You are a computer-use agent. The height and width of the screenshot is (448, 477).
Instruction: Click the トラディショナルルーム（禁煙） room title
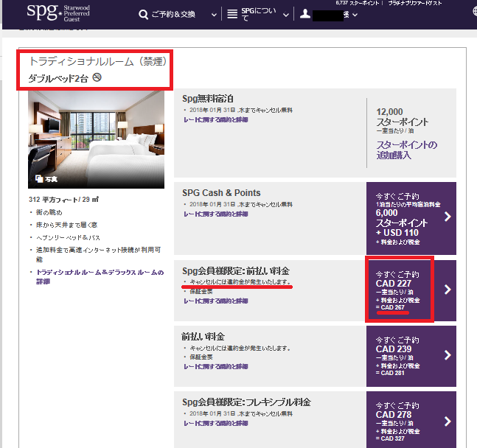pyautogui.click(x=97, y=61)
